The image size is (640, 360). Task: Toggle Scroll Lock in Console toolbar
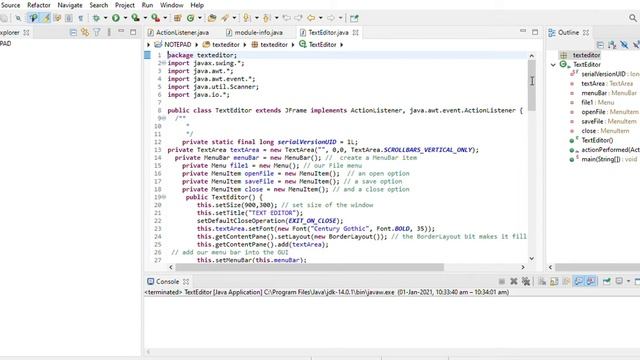click(x=554, y=281)
